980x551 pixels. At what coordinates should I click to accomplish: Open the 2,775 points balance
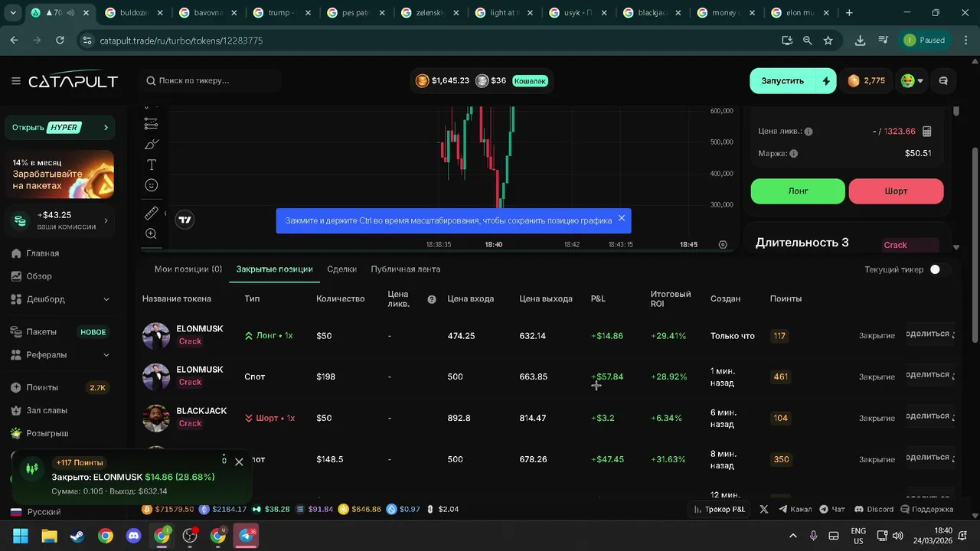867,81
